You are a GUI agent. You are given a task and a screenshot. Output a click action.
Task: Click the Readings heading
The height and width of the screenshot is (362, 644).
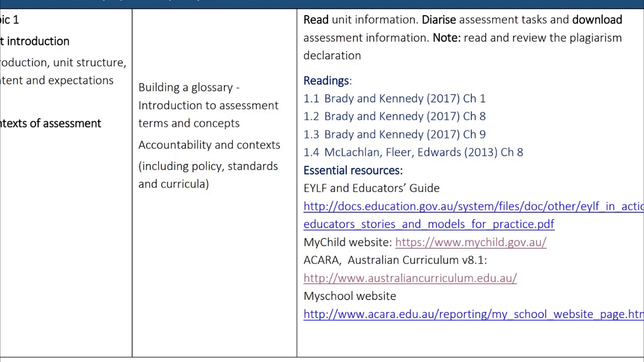327,80
